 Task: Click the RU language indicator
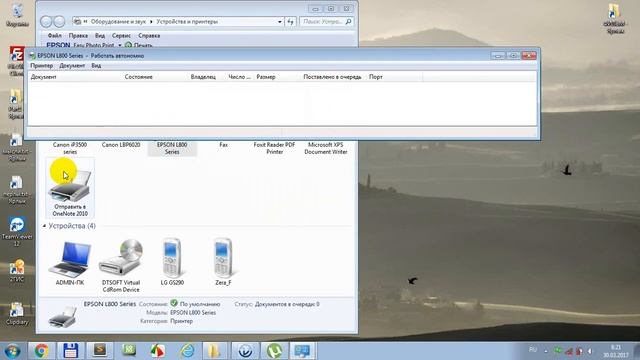533,350
